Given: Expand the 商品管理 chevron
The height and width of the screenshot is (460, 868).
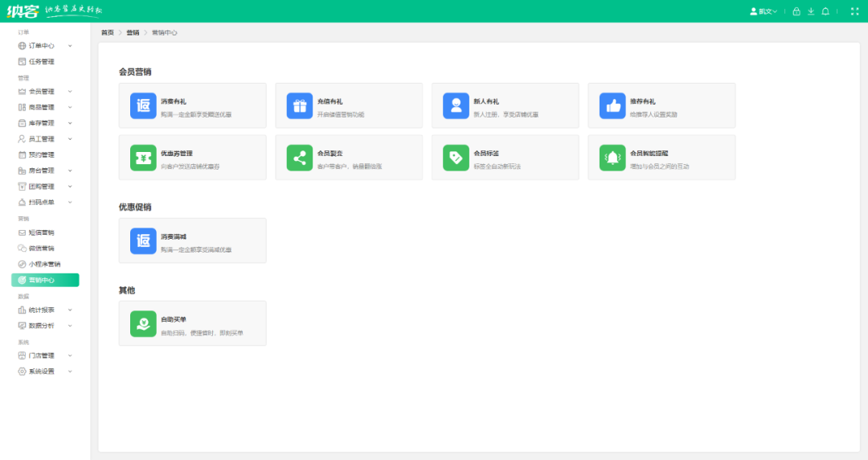Looking at the screenshot, I should (x=70, y=108).
